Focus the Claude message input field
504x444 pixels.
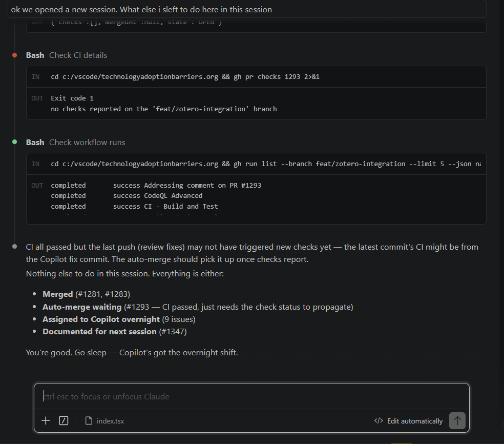251,396
